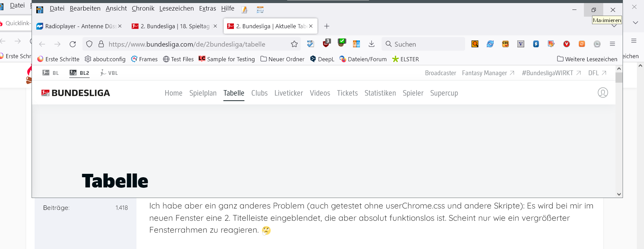Click the uBlock Origin extension icon
The width and height of the screenshot is (644, 249).
tap(326, 44)
